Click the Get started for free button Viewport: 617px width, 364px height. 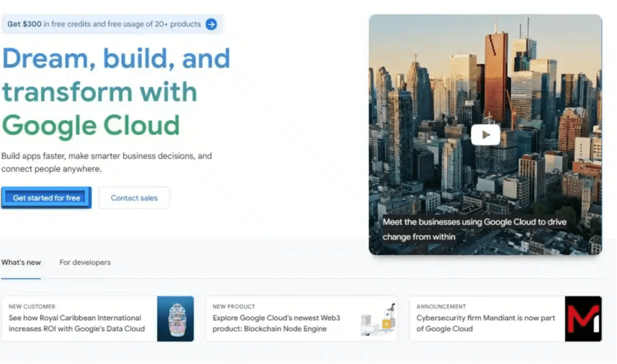pos(46,198)
